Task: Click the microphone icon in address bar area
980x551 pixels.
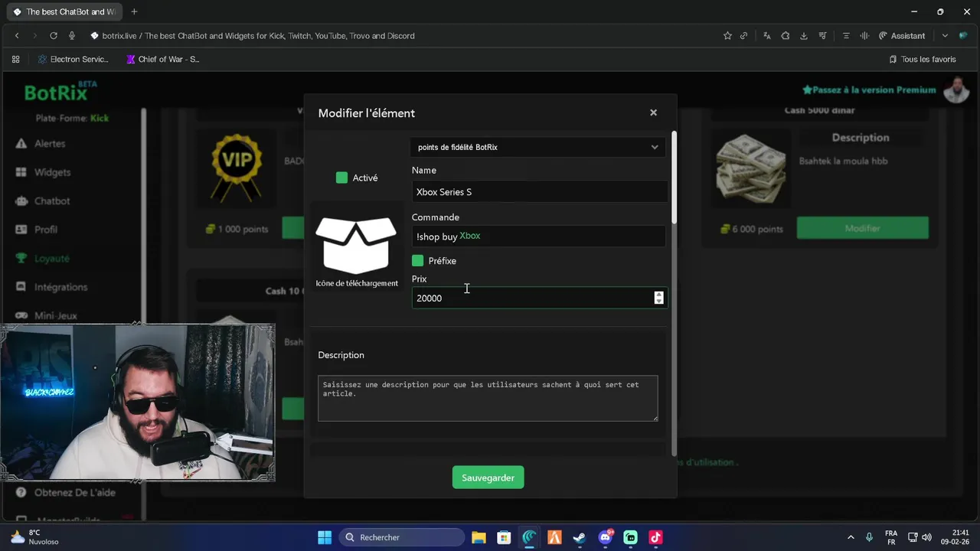Action: (x=72, y=36)
